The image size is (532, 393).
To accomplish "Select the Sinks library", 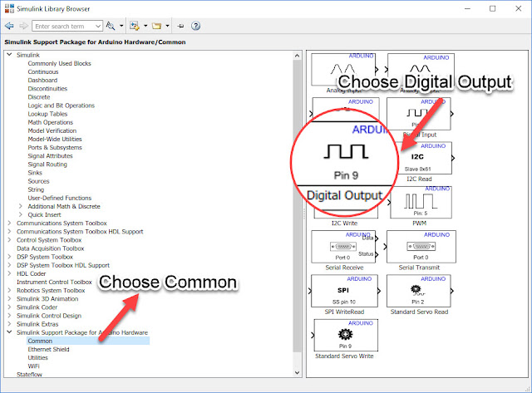I will (35, 173).
